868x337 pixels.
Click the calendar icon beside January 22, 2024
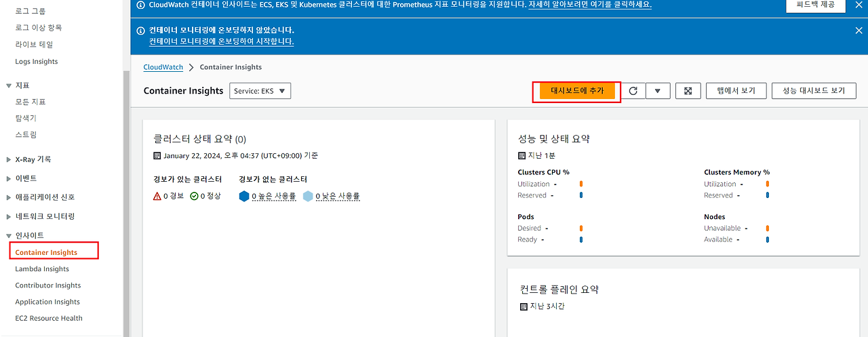(157, 155)
